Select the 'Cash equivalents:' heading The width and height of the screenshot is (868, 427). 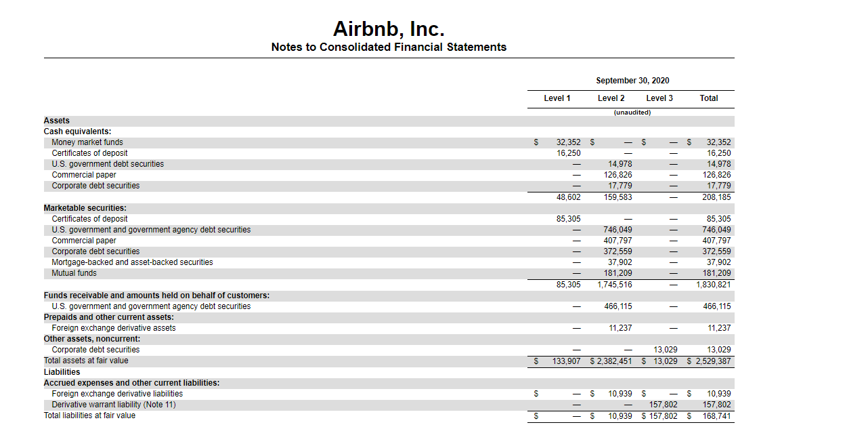click(x=78, y=131)
